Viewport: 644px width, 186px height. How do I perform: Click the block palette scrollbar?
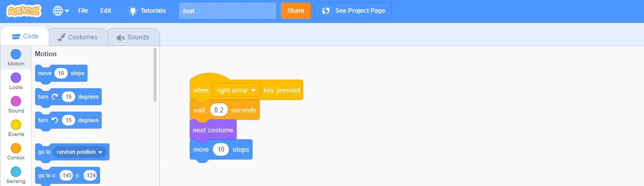point(156,75)
